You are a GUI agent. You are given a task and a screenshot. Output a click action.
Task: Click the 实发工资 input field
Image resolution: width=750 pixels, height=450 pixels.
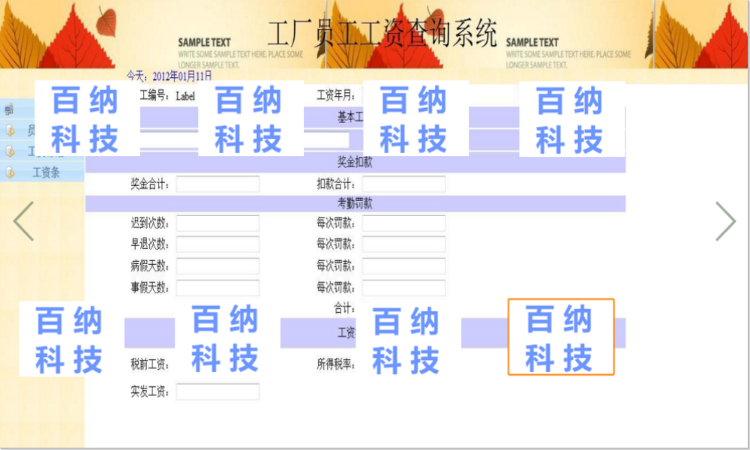pos(218,392)
